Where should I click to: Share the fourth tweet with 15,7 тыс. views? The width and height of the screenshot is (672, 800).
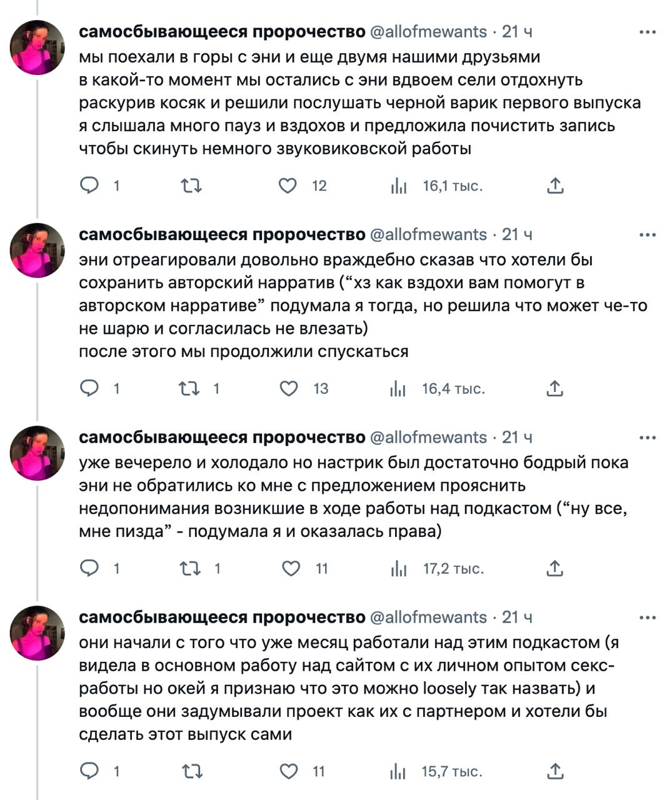click(x=555, y=771)
